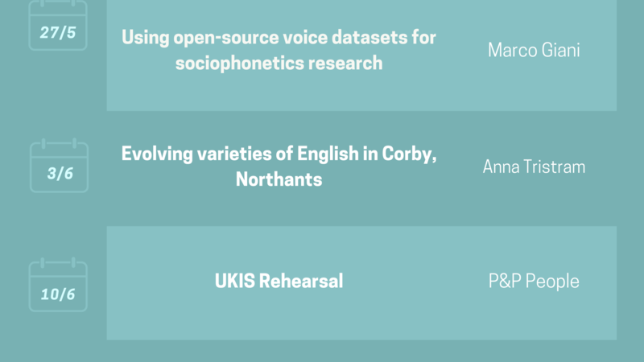This screenshot has height=362, width=644.
Task: Open the open-source voice datasets talk title
Action: pos(278,50)
